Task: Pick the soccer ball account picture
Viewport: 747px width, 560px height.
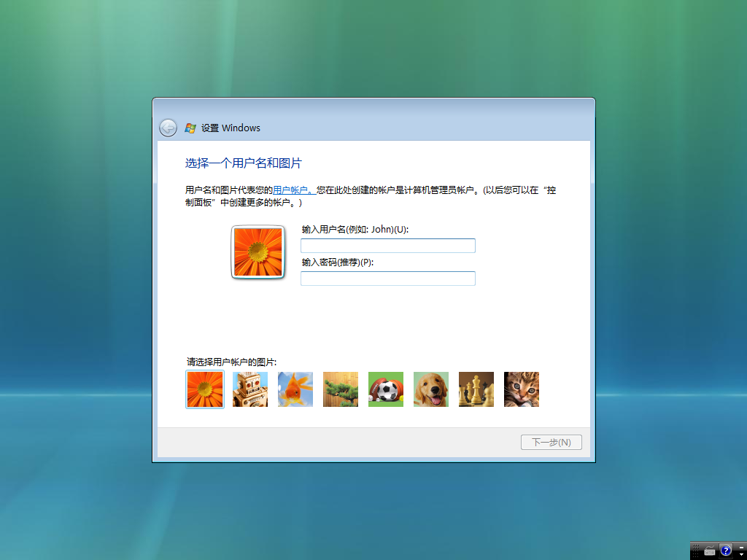Action: [386, 389]
